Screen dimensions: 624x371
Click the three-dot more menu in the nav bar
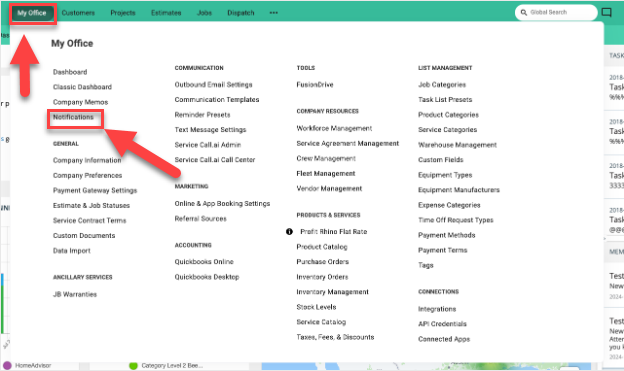273,13
